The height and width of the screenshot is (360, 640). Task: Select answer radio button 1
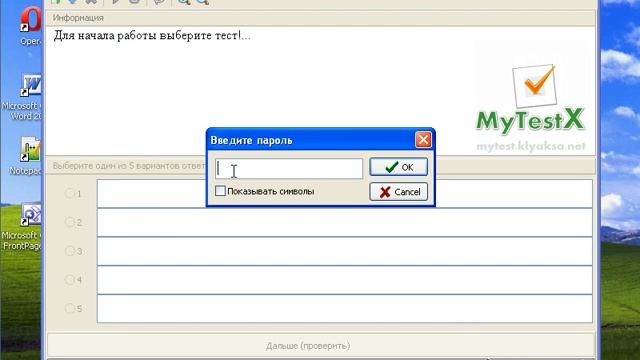[70, 193]
